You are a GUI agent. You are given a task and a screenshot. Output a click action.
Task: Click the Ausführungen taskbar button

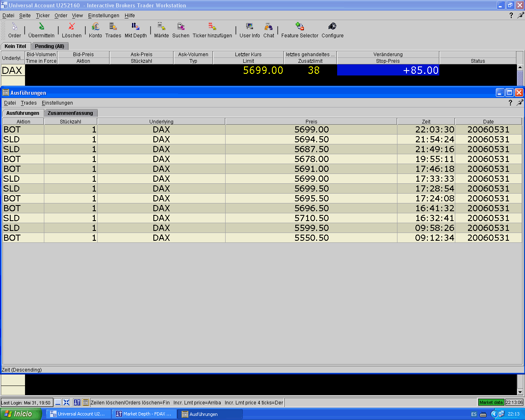(x=210, y=414)
